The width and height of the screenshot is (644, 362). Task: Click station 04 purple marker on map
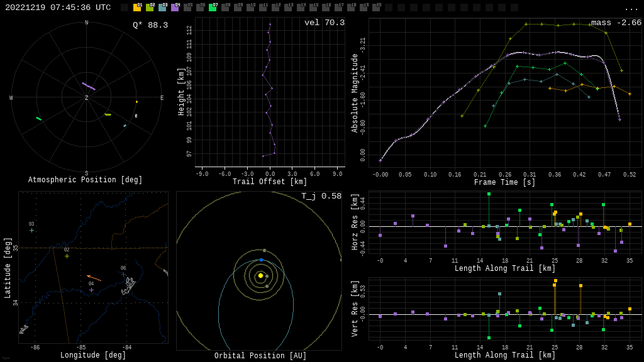91,290
